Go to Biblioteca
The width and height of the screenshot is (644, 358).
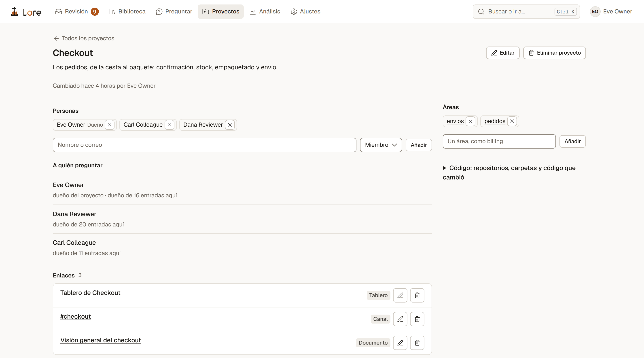click(x=127, y=11)
